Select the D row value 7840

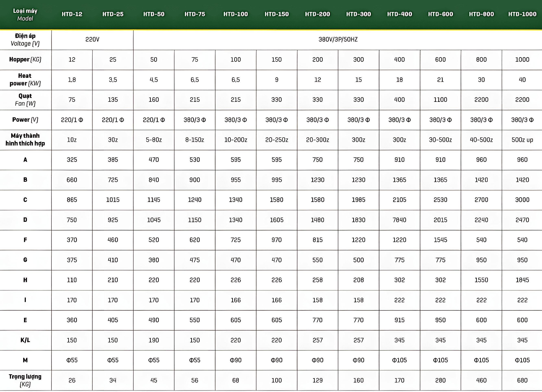click(399, 220)
